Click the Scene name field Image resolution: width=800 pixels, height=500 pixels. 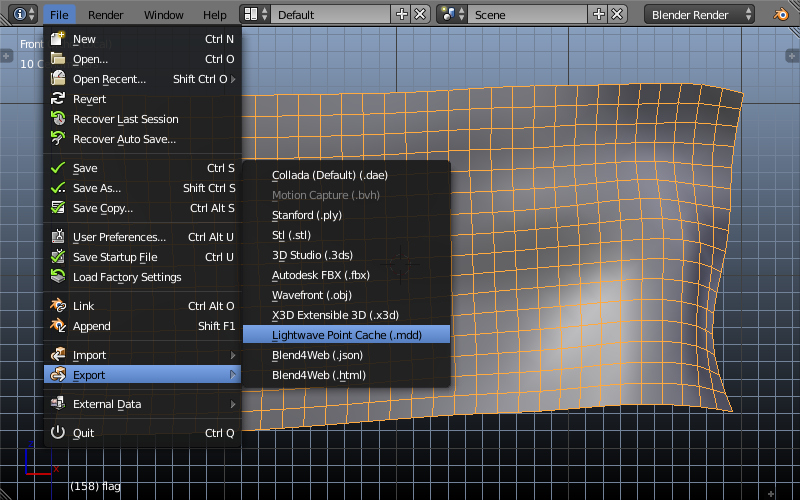(x=528, y=14)
